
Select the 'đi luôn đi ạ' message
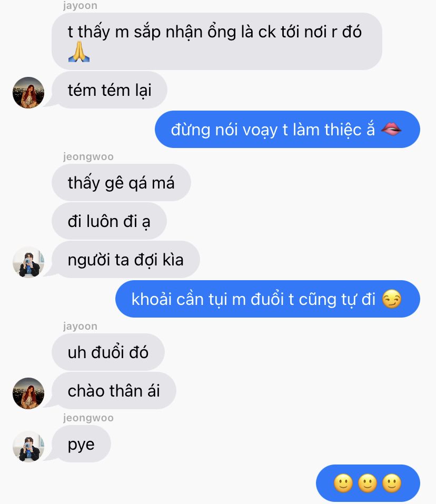click(109, 221)
